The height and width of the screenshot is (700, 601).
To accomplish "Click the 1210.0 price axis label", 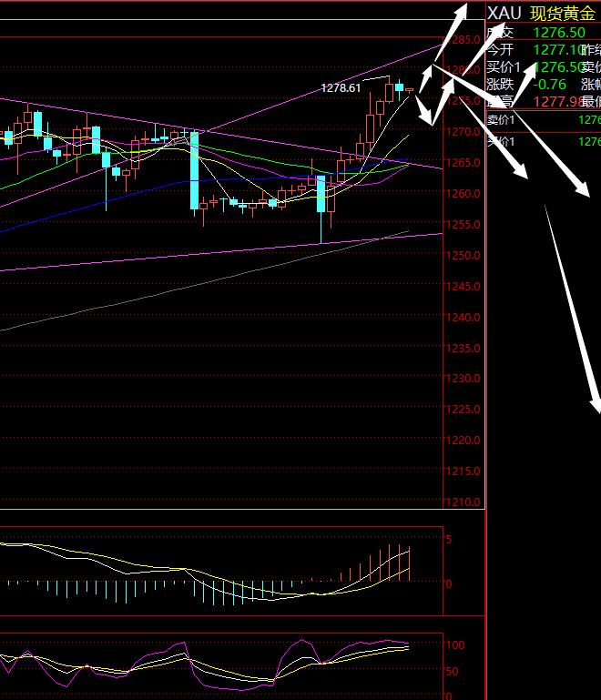I will click(x=463, y=502).
